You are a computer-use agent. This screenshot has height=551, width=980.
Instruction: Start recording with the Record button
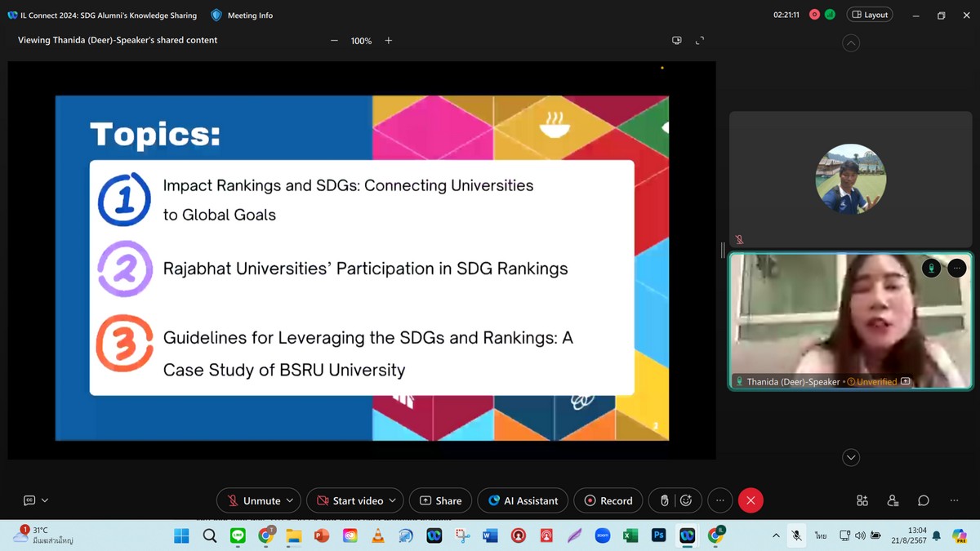608,500
